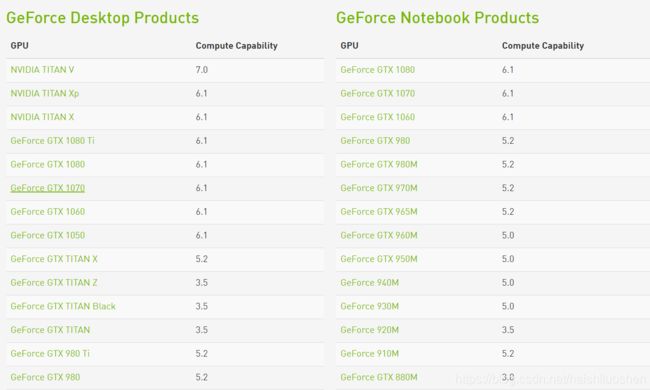This screenshot has height=390, width=650.
Task: Open GeForce GTX 980M link
Action: click(x=379, y=164)
